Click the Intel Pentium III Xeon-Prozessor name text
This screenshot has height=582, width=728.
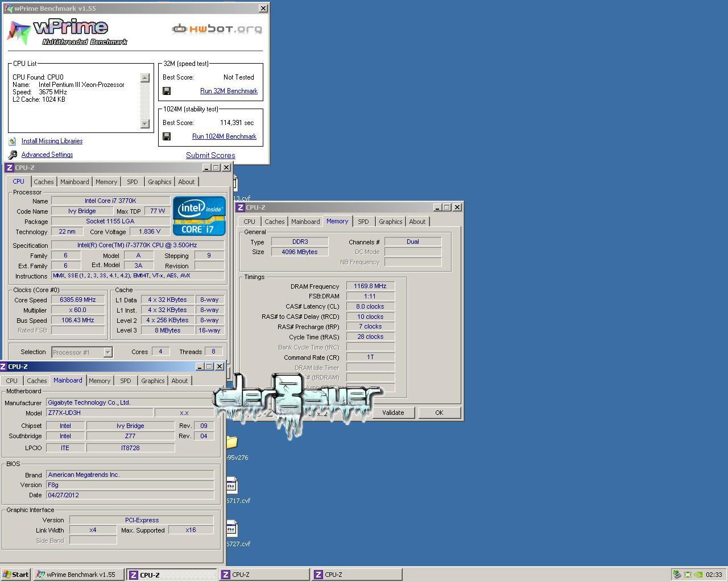[81, 85]
